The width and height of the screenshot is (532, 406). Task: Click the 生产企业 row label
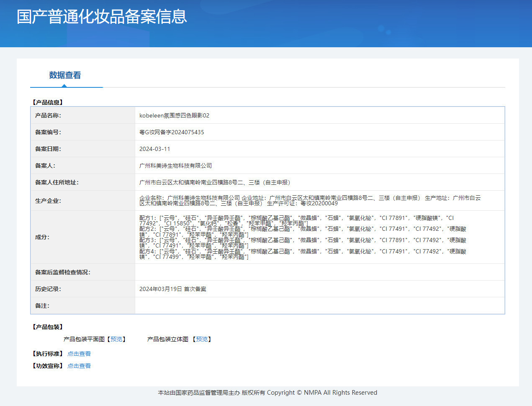(48, 201)
